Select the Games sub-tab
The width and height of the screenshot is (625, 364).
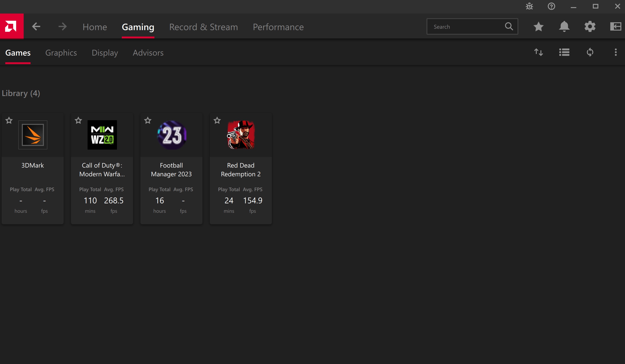coord(18,53)
